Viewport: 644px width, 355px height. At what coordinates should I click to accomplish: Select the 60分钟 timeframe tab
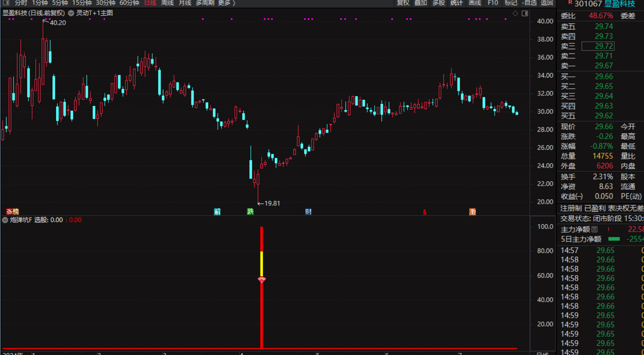tap(129, 3)
